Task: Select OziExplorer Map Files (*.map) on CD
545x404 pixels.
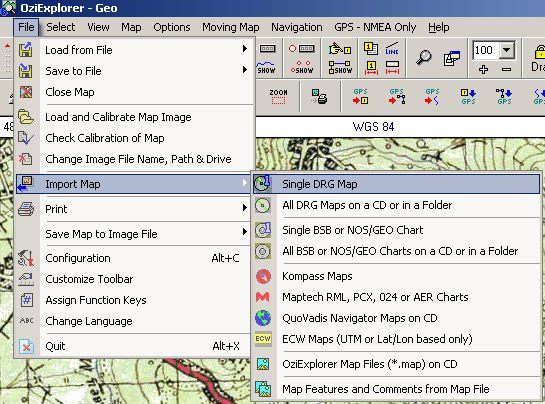Action: pos(396,364)
